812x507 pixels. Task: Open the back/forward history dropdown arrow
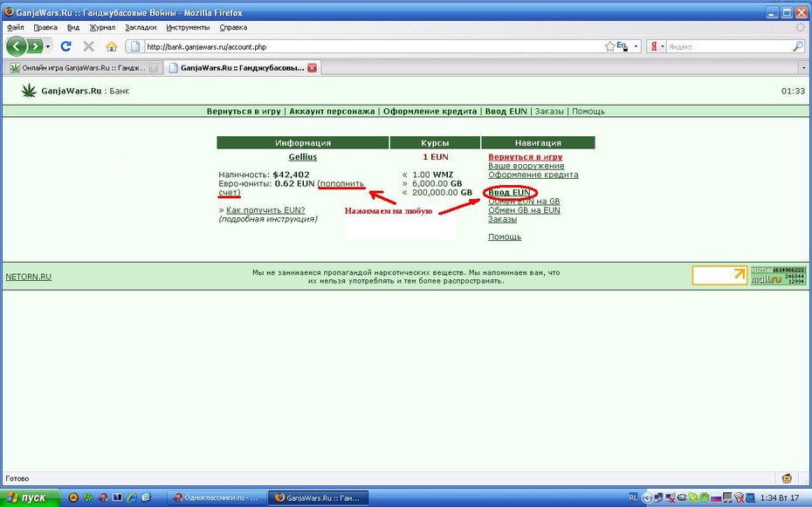pyautogui.click(x=48, y=46)
